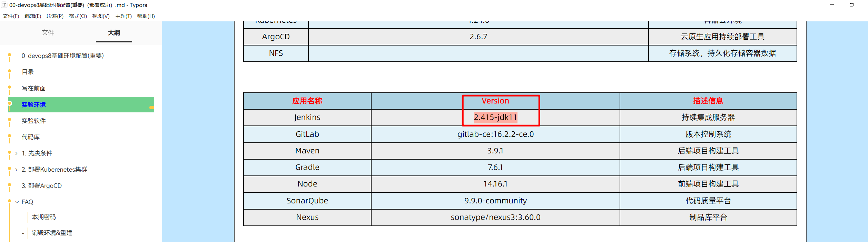The width and height of the screenshot is (868, 242).
Task: Click the 代码质量平台 cell
Action: tap(708, 201)
